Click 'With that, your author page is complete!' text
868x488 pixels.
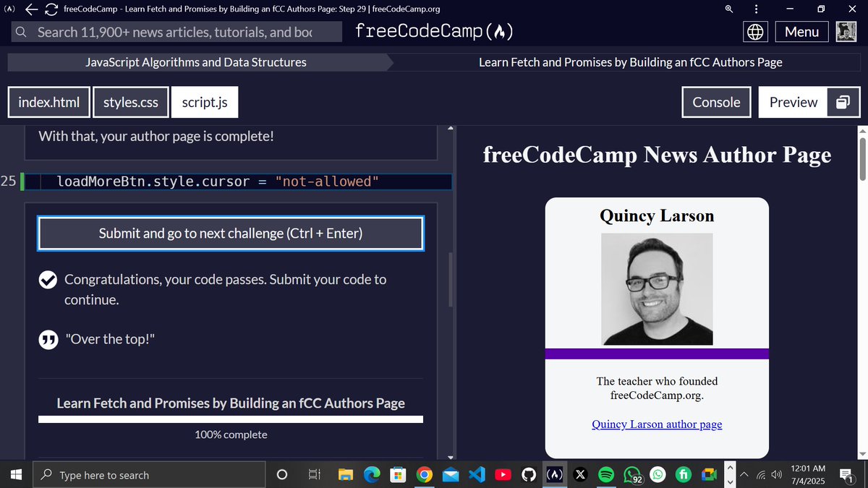(x=156, y=135)
